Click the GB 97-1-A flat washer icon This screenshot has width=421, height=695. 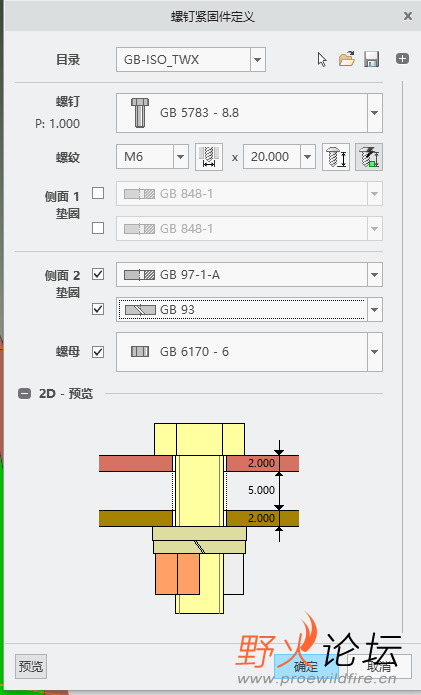(140, 275)
